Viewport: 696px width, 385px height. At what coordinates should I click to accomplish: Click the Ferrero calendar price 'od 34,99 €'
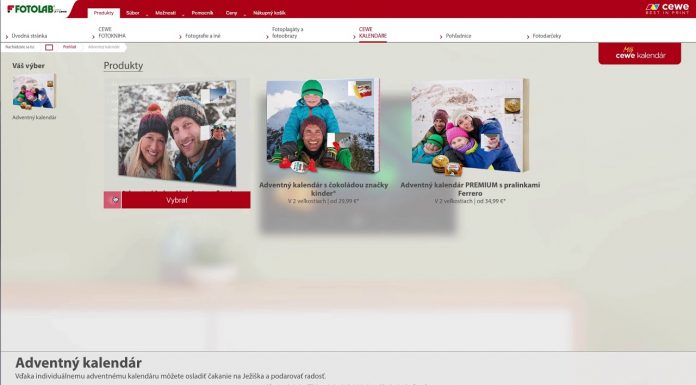coord(491,201)
